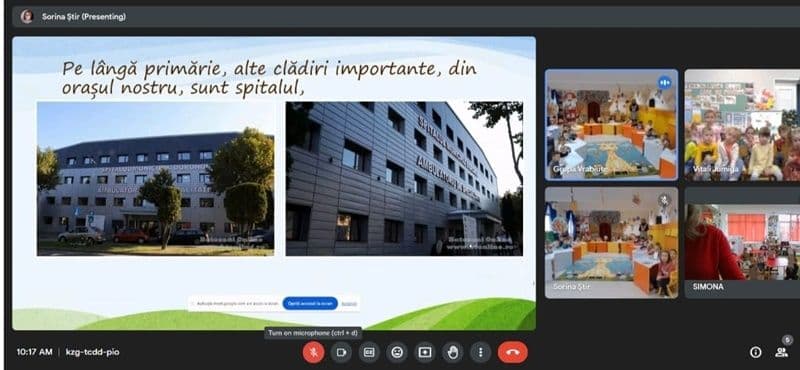Click the right hospital building photo
Image resolution: width=800 pixels, height=370 pixels.
click(x=404, y=179)
